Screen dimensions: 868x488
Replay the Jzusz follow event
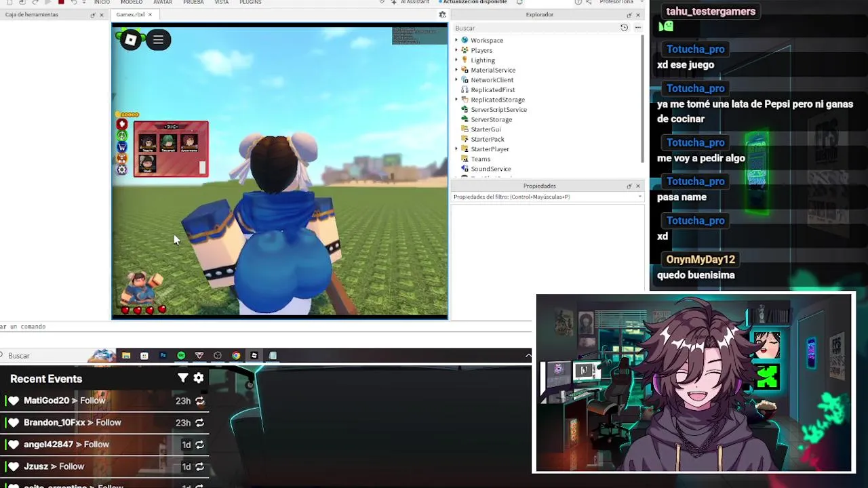(x=199, y=466)
